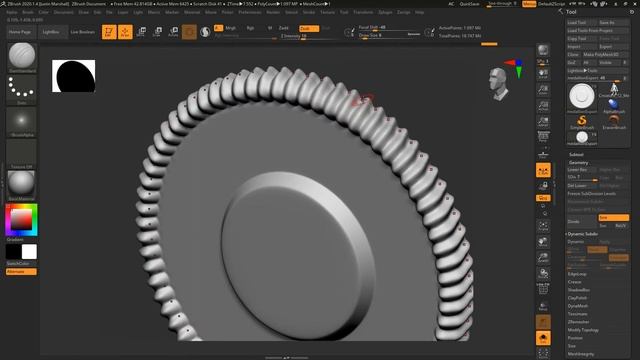The image size is (640, 360).
Task: Toggle the Mrgb channel button
Action: 231,28
